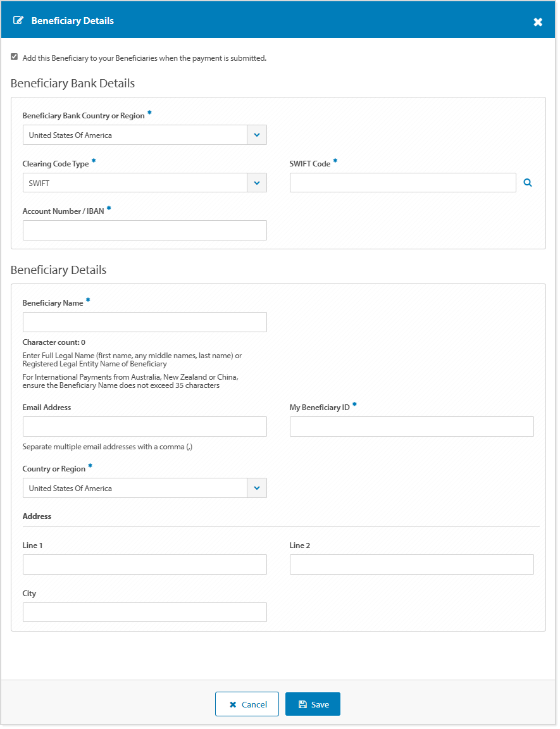This screenshot has width=560, height=729.
Task: Open the Beneficiary Details Country or Region dropdown
Action: pos(144,488)
